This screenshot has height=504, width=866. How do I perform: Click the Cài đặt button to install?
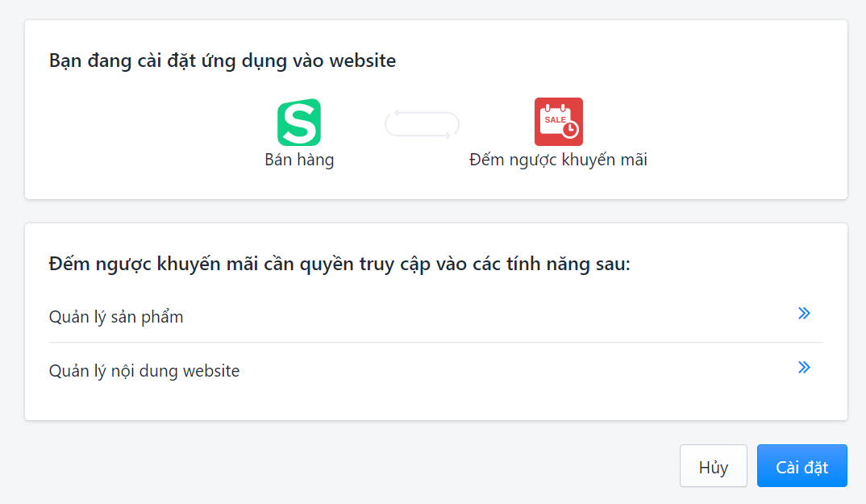pyautogui.click(x=801, y=465)
